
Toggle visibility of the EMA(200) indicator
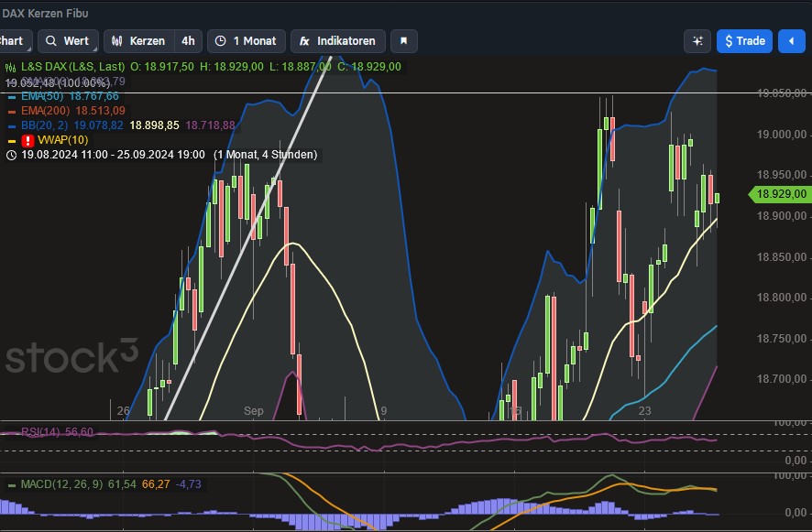(x=12, y=109)
